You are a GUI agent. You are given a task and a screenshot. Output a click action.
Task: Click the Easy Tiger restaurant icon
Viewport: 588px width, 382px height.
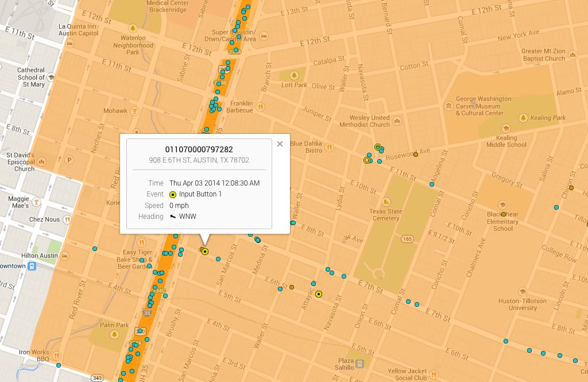[141, 242]
